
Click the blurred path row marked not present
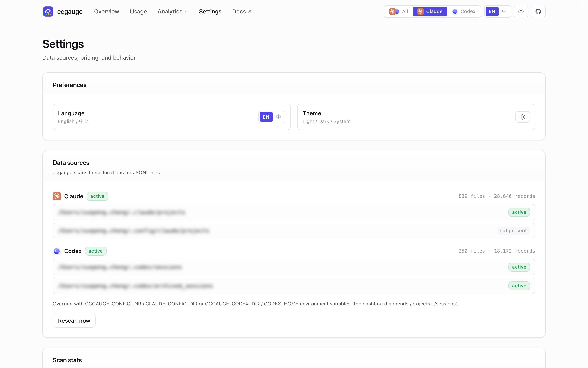click(x=294, y=230)
